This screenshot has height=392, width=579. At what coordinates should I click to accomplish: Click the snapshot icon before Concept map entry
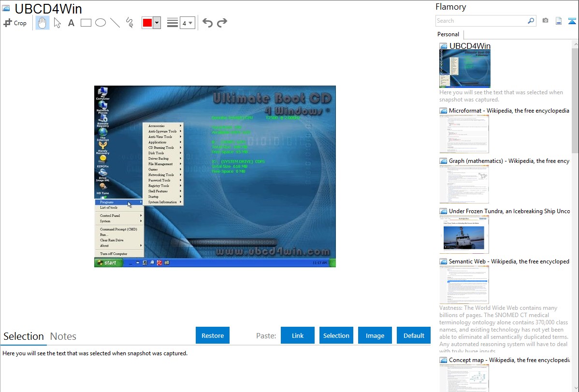click(443, 360)
